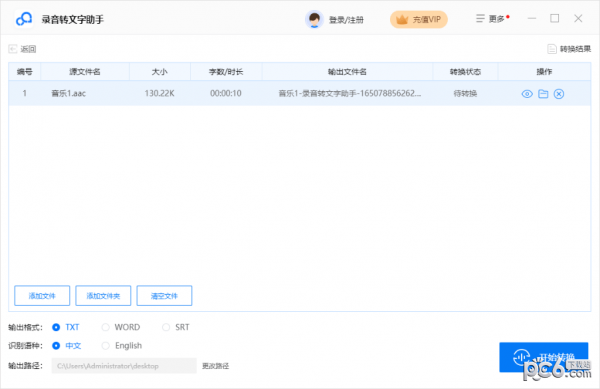Open 转换结果 results page
This screenshot has height=389, width=600.
point(569,49)
